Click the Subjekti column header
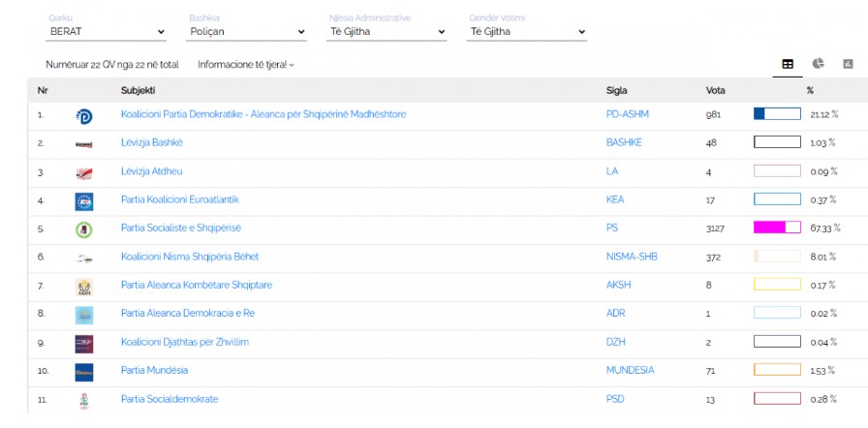This screenshot has height=428, width=868. tap(138, 90)
